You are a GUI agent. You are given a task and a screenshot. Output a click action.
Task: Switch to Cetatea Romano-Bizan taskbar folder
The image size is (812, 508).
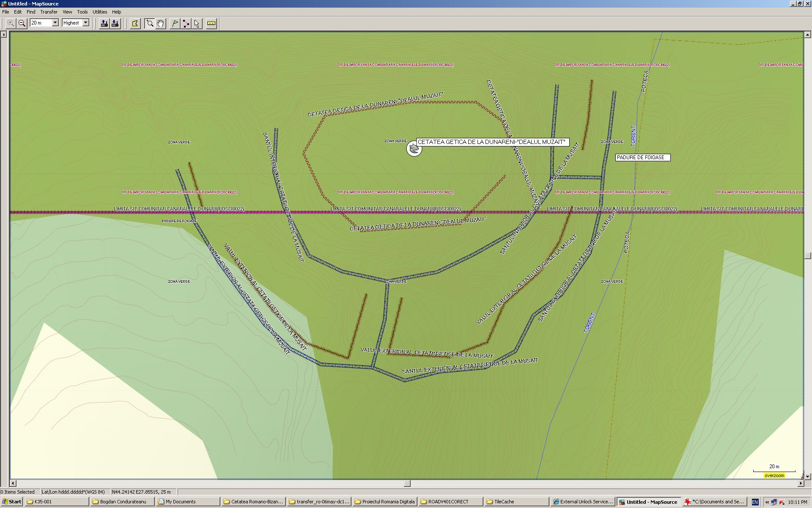[x=253, y=502]
